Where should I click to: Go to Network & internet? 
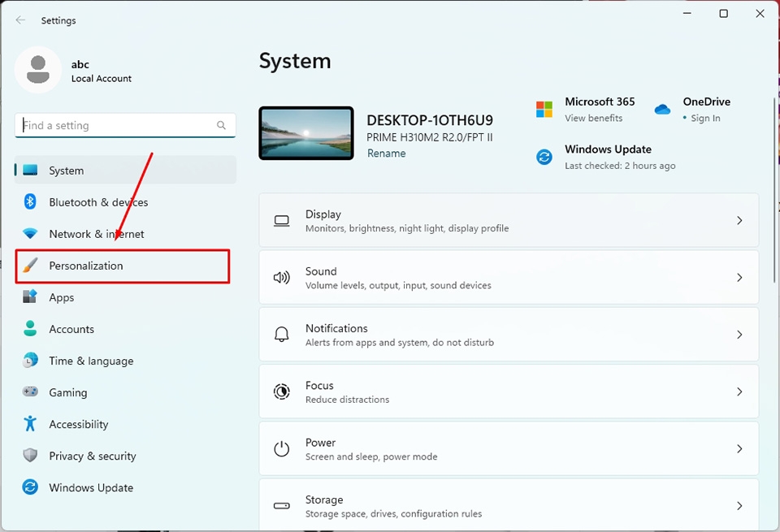[x=125, y=234]
